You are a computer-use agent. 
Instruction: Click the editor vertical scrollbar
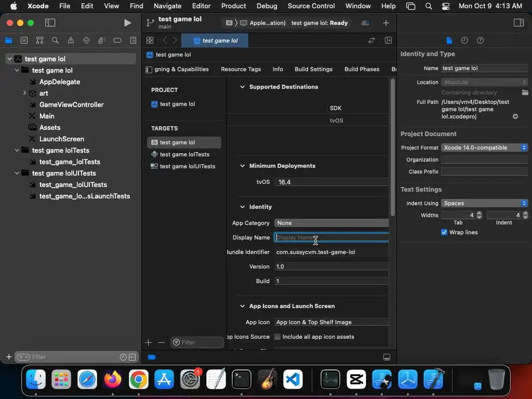click(x=393, y=147)
